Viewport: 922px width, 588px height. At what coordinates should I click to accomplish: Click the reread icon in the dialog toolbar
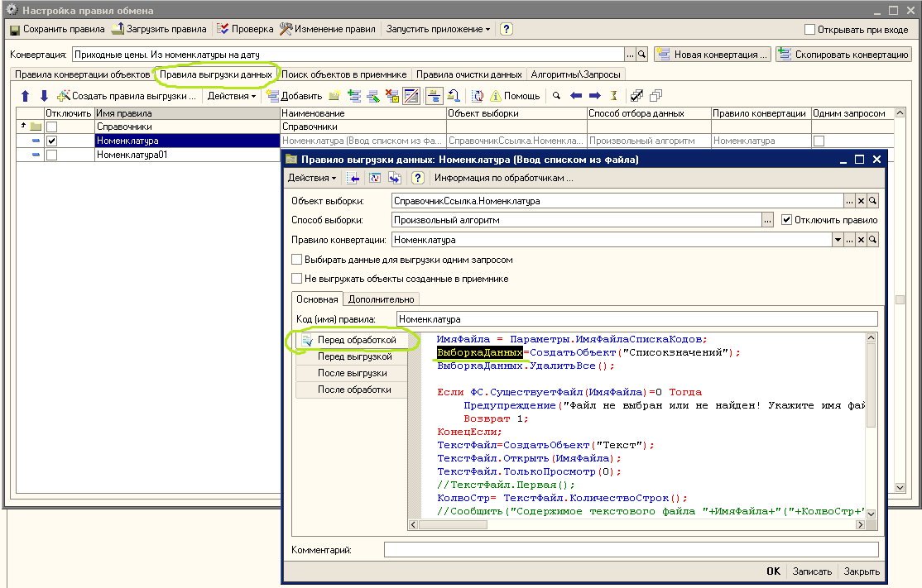[x=375, y=178]
